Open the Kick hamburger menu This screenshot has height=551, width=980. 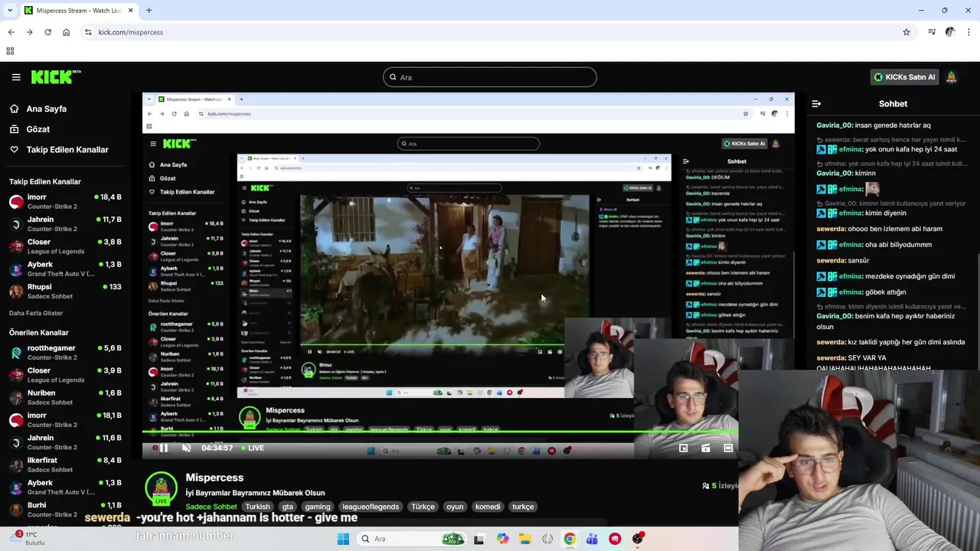click(x=16, y=77)
